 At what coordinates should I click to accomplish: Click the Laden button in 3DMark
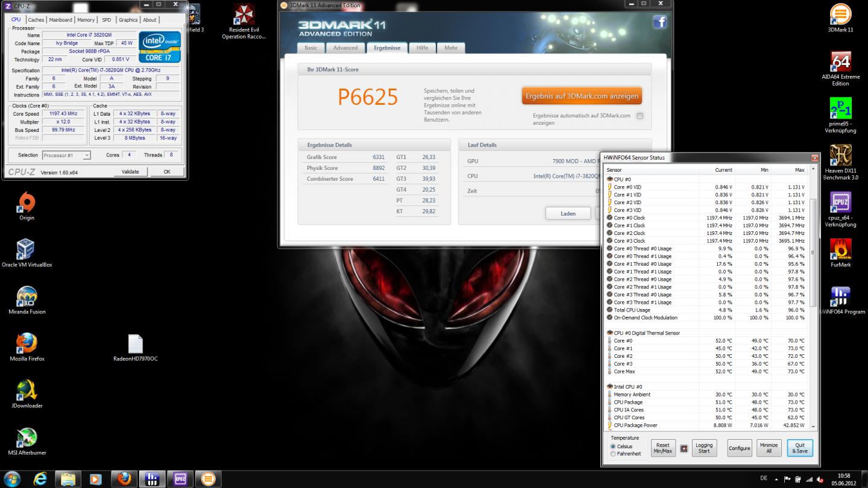point(568,213)
